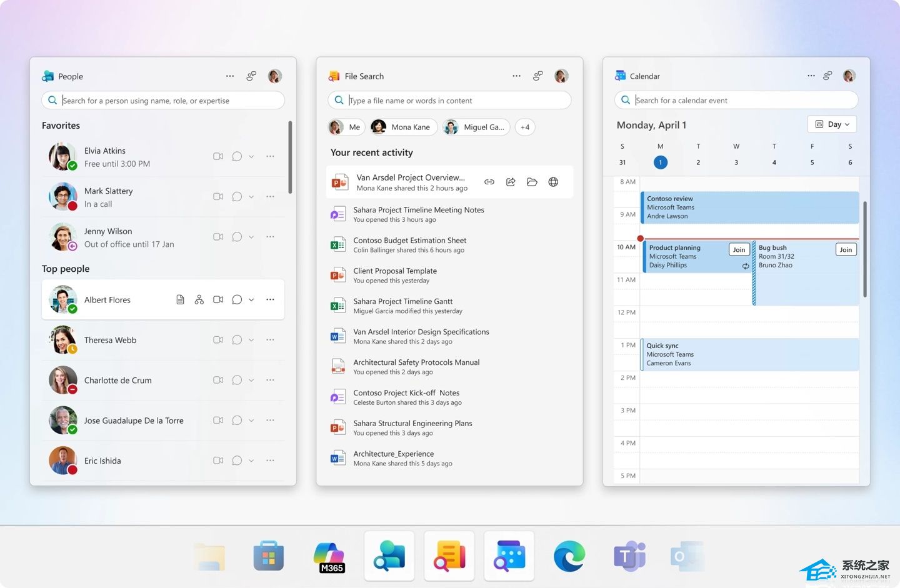The width and height of the screenshot is (900, 588).
Task: Expand more filters with +4 chip
Action: [x=525, y=127]
